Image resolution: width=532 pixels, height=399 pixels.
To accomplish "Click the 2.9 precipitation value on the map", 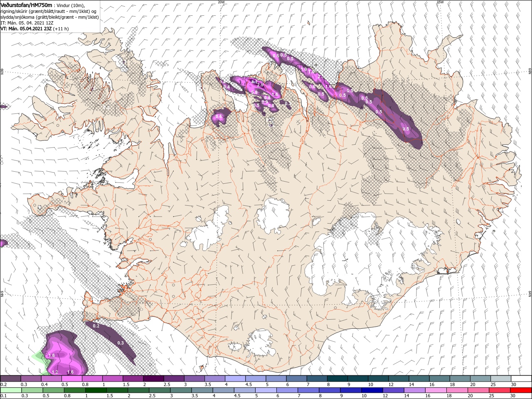I will [261, 85].
